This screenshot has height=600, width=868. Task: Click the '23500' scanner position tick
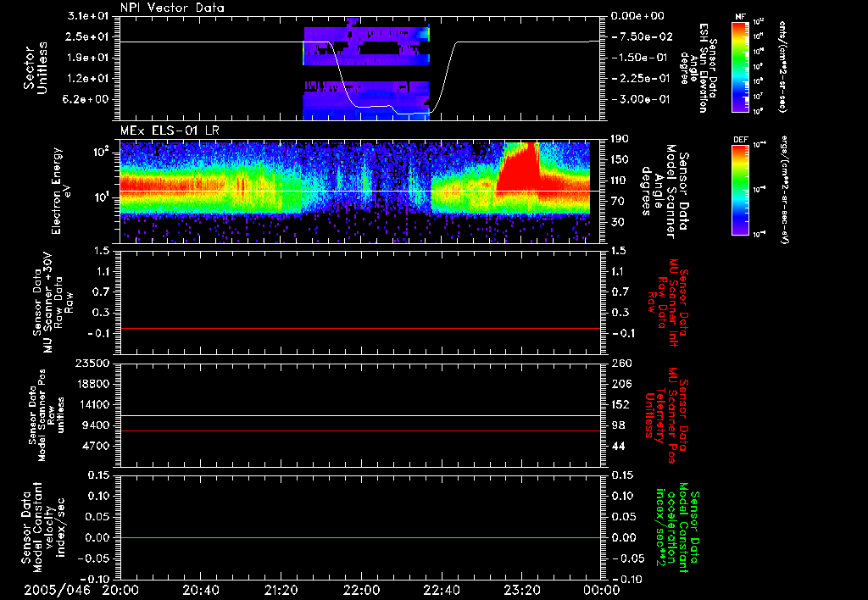[x=92, y=363]
